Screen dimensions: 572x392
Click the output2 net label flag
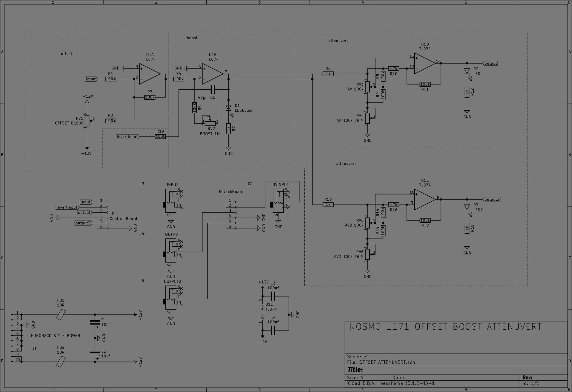pyautogui.click(x=491, y=200)
